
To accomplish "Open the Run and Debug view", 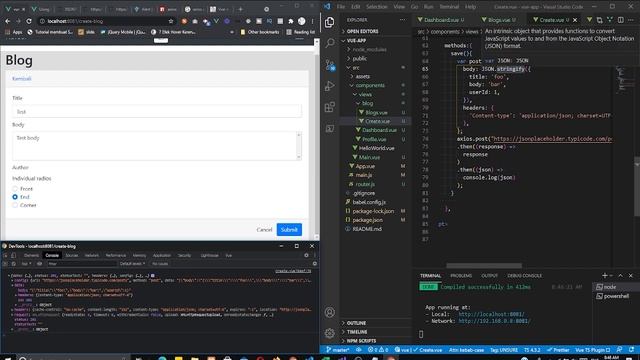I will pyautogui.click(x=330, y=86).
